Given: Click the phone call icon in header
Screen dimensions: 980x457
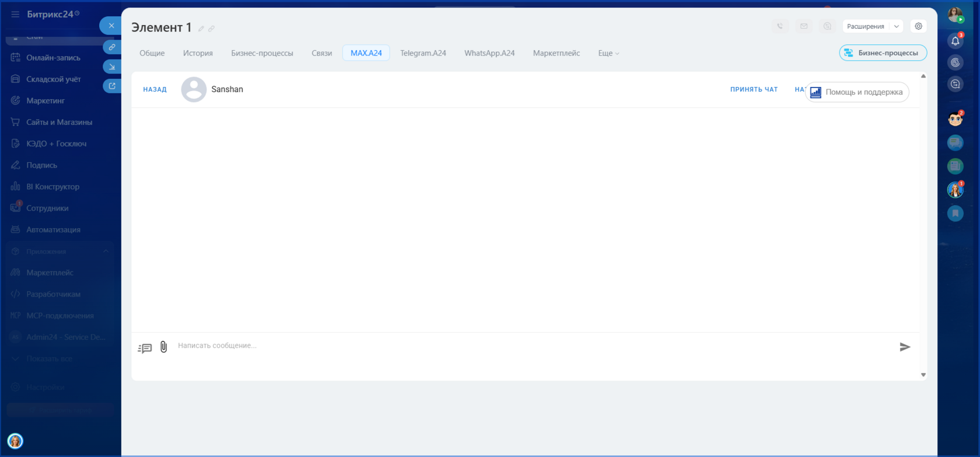Looking at the screenshot, I should (780, 26).
